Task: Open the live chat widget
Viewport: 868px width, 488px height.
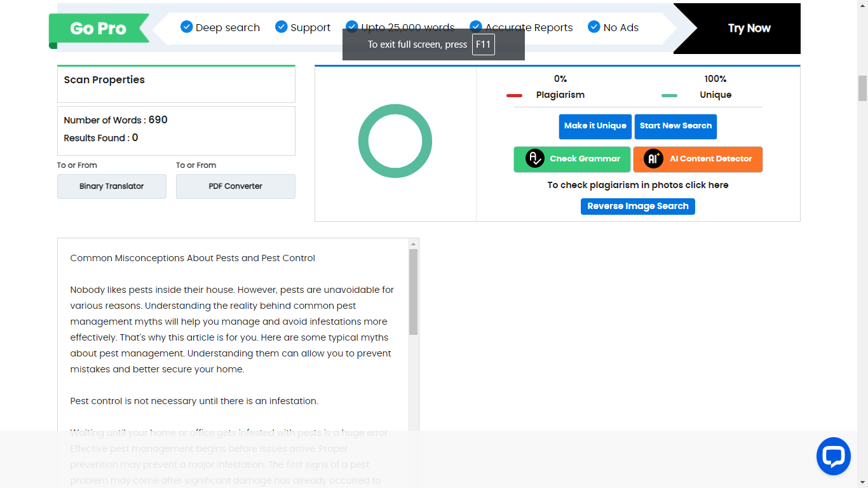Action: point(833,456)
